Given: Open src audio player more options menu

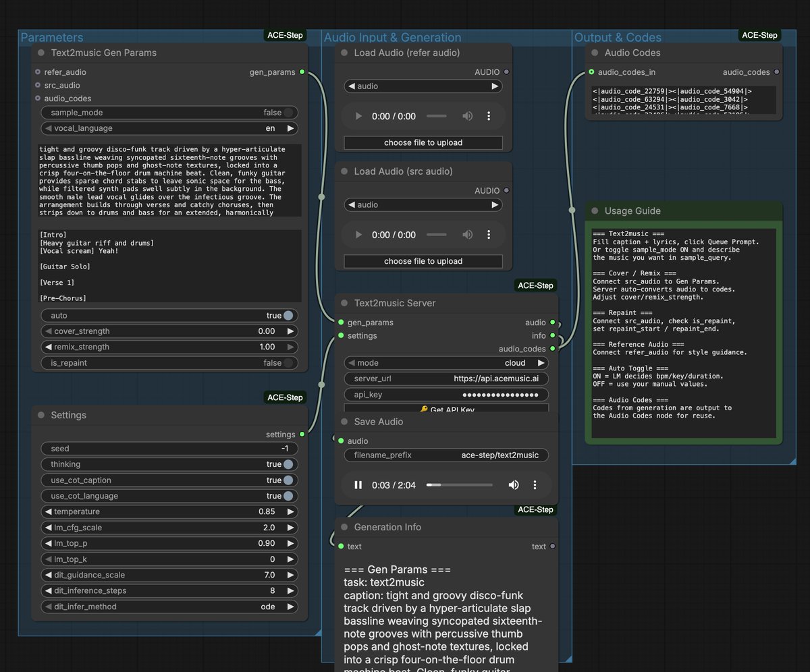Looking at the screenshot, I should pyautogui.click(x=489, y=235).
